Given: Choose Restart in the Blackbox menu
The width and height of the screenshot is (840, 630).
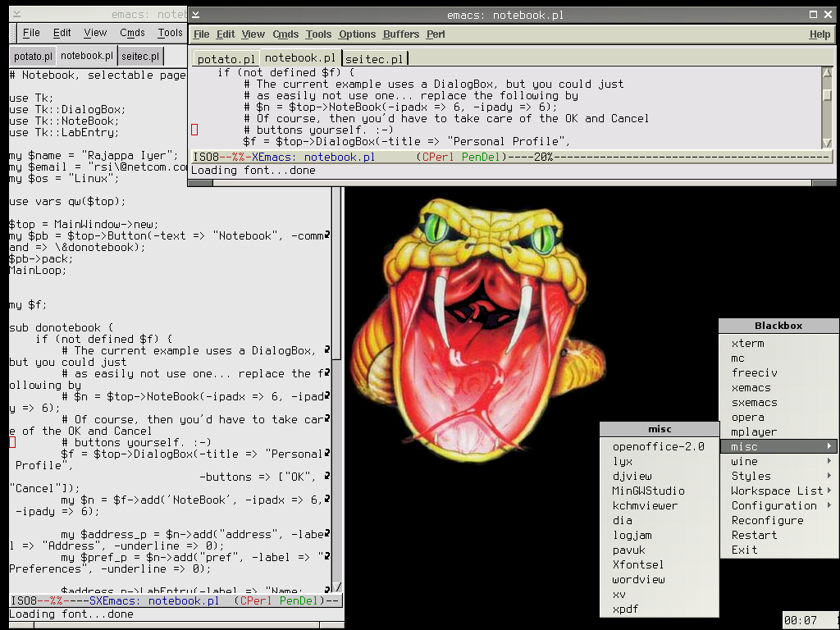Looking at the screenshot, I should [x=779, y=535].
